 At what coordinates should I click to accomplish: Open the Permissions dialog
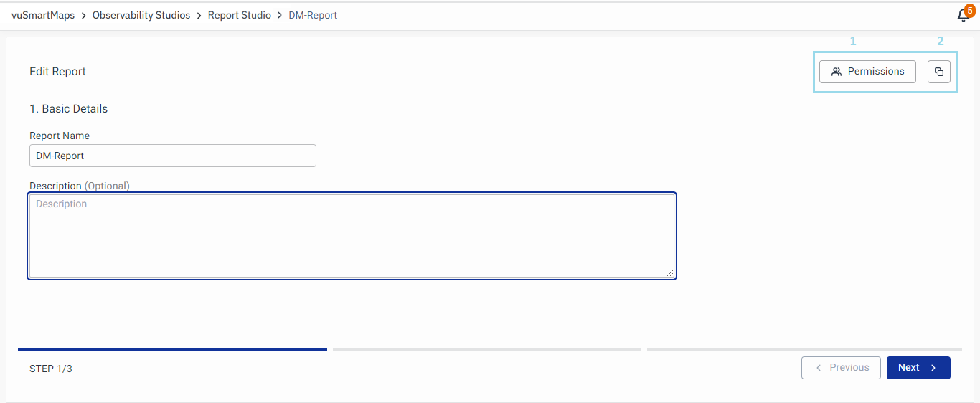click(x=867, y=72)
